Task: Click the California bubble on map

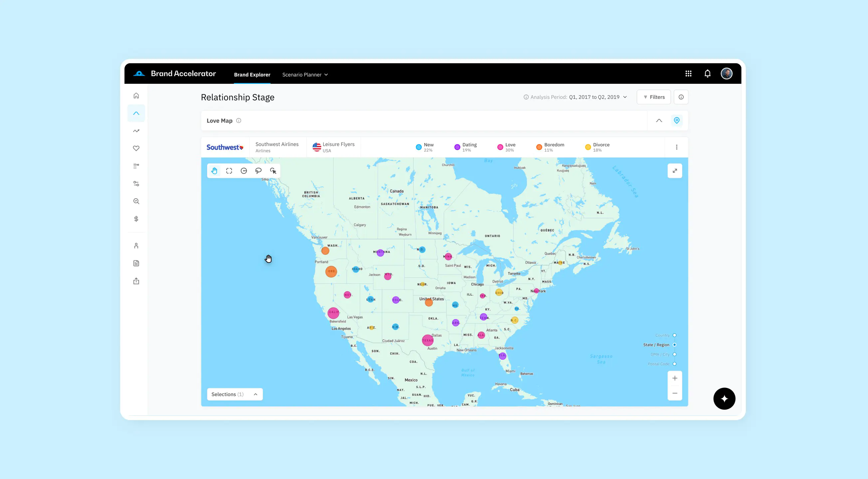Action: click(x=333, y=313)
